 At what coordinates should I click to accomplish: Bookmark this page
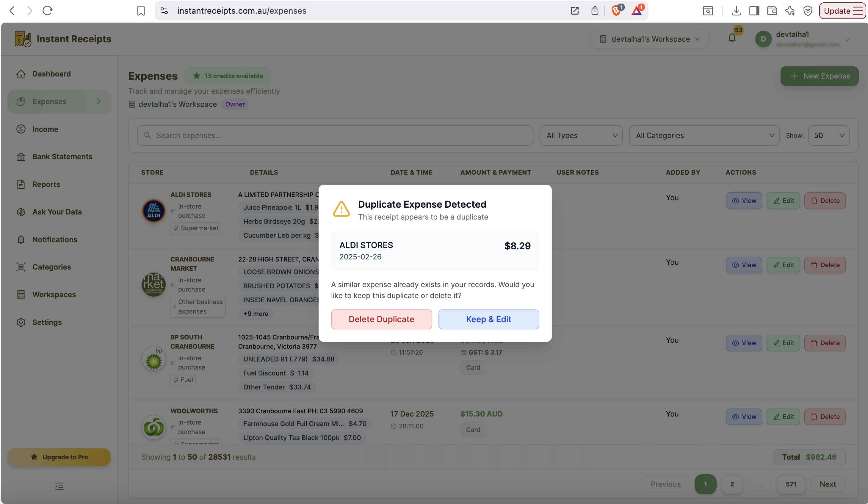tap(141, 11)
